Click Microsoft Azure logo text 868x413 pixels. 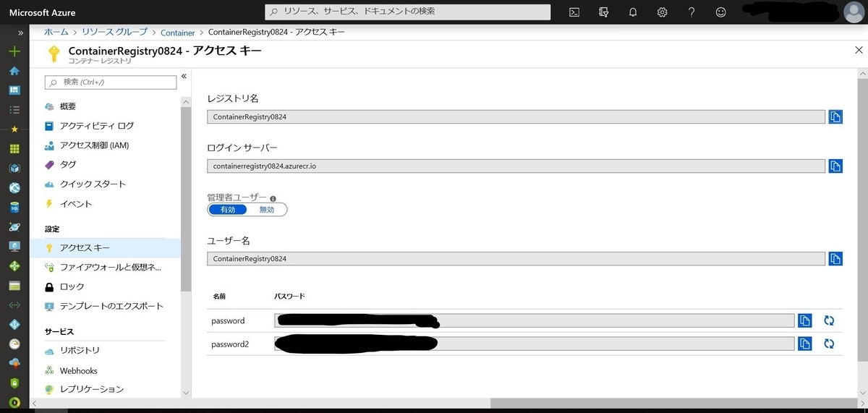pyautogui.click(x=42, y=12)
